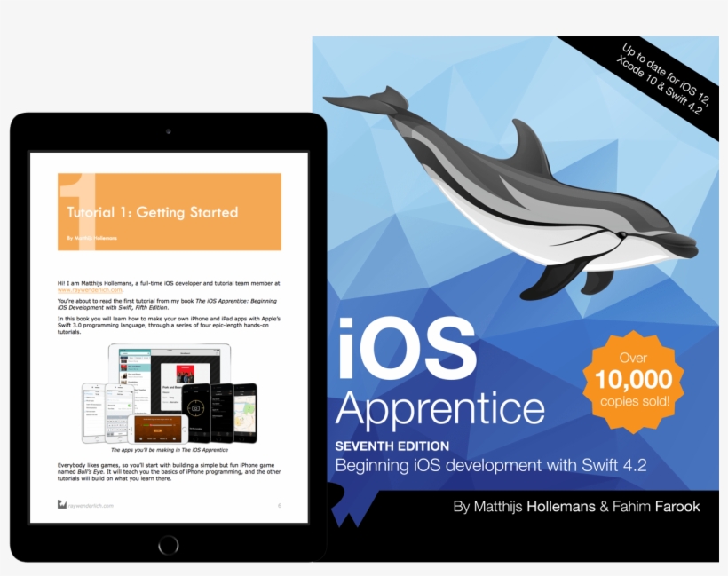728x576 pixels.
Task: Select the iPhone with Maps app thumbnail
Action: click(x=246, y=410)
